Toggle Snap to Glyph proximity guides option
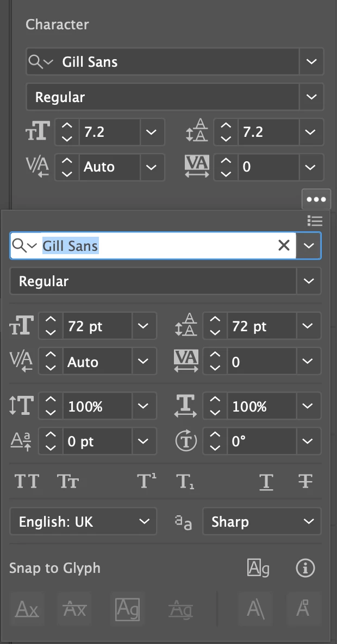Image resolution: width=337 pixels, height=644 pixels. pos(181,609)
